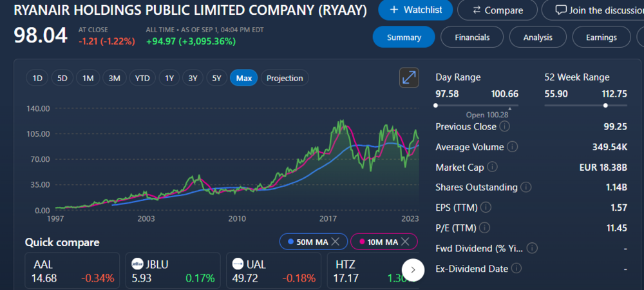Click the Day Range slider track
Screen dimensions: 644x290
477,106
